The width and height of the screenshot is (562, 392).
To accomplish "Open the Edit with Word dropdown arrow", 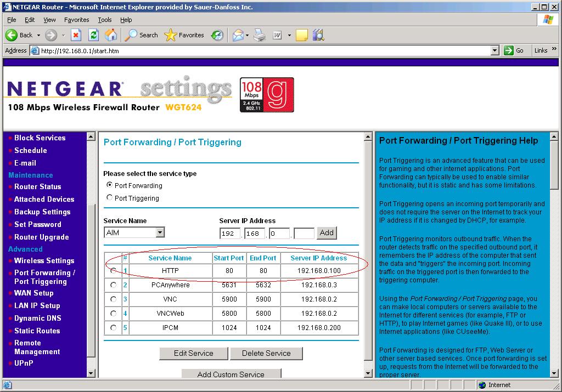I will click(289, 35).
